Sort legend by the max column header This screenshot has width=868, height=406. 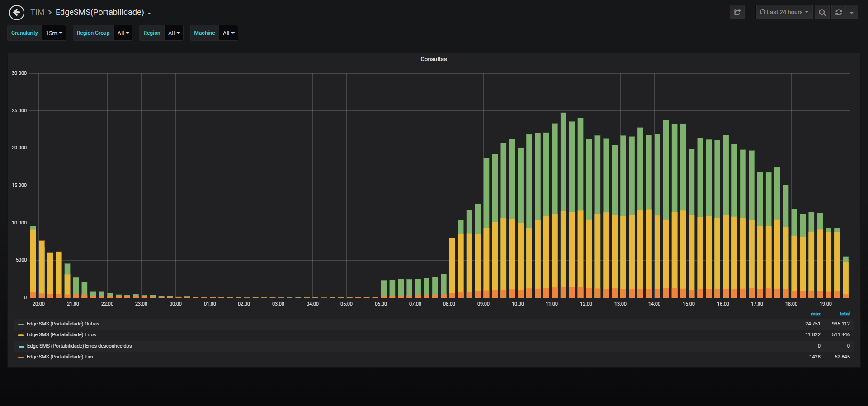[816, 314]
